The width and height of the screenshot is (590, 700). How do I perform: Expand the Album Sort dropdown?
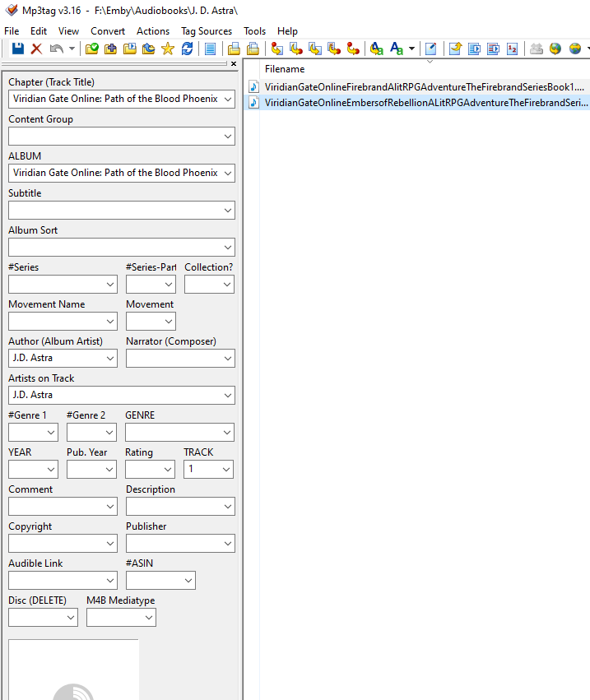point(228,248)
